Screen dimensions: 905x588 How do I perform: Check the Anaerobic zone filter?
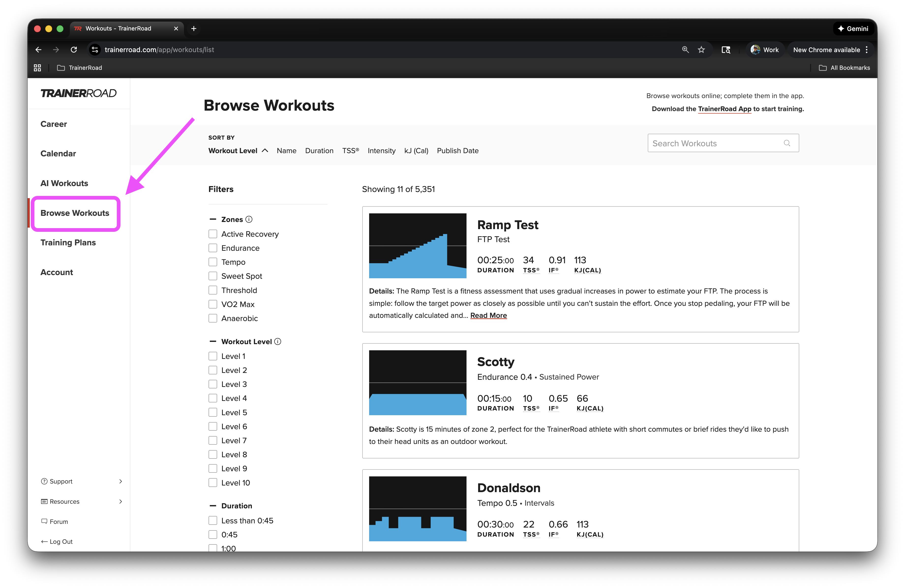click(x=213, y=318)
